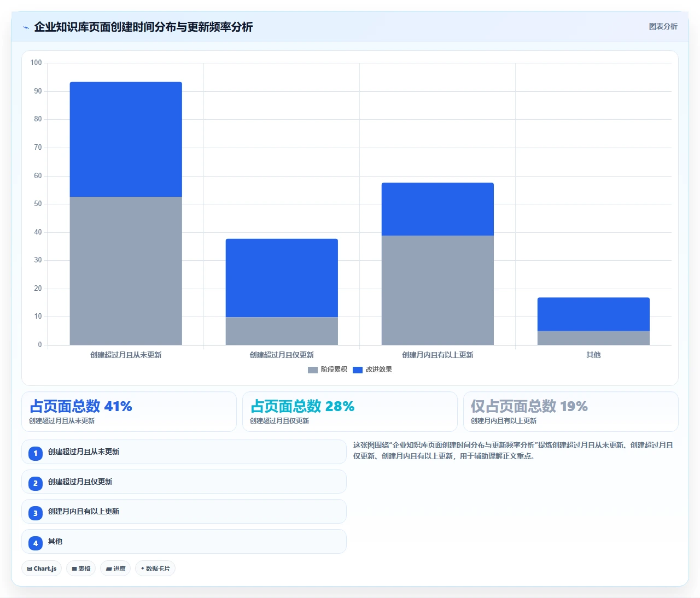Toggle the 阶段累积 legend series
Viewport: 700px width, 598px height.
(x=328, y=370)
